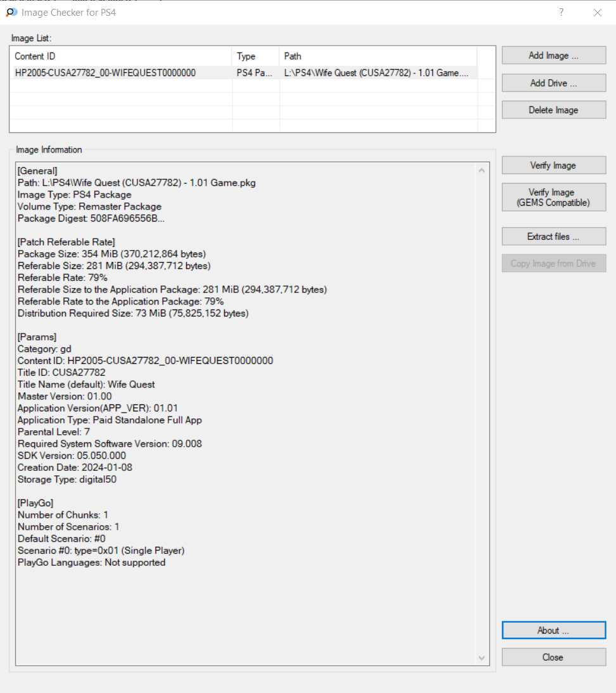This screenshot has height=693, width=616.
Task: Click the Storage Type: digital50 line
Action: pyautogui.click(x=66, y=480)
